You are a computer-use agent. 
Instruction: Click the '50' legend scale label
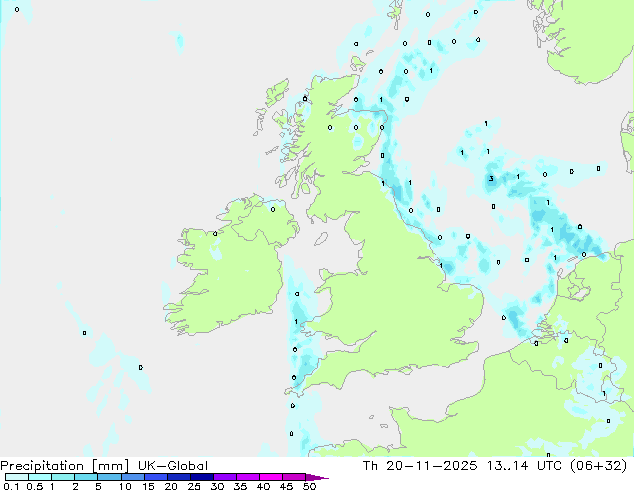pyautogui.click(x=309, y=486)
